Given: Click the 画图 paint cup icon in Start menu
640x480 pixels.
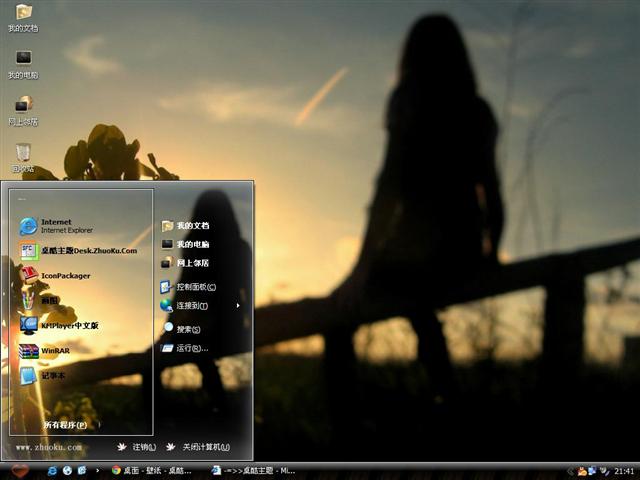Looking at the screenshot, I should point(28,300).
